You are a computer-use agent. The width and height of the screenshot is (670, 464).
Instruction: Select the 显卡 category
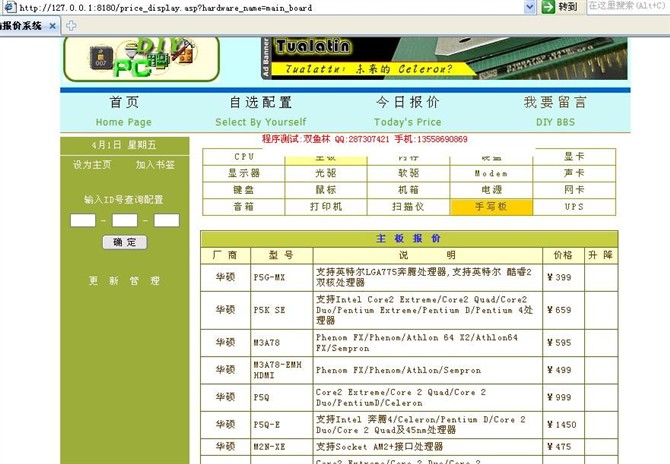coord(574,157)
